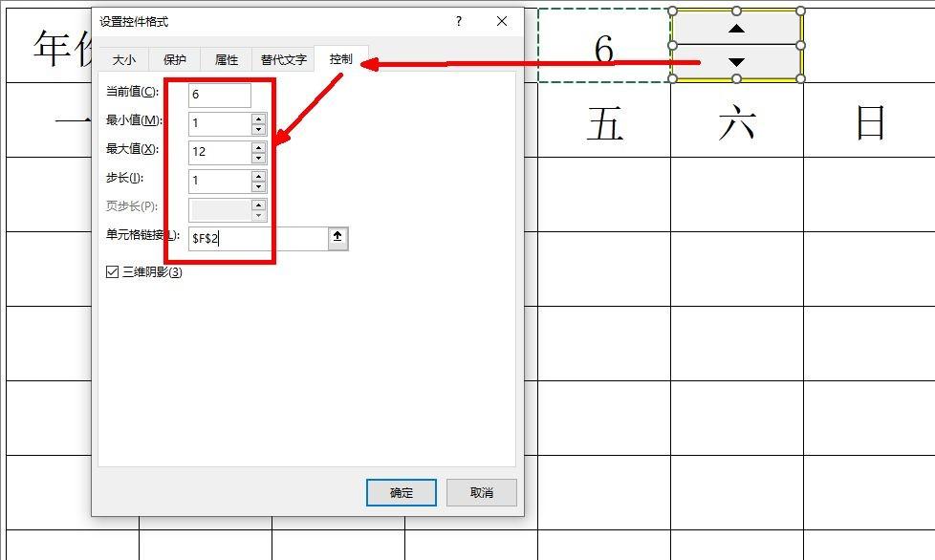935x560 pixels.
Task: Click the 当前值 input field
Action: tap(220, 95)
